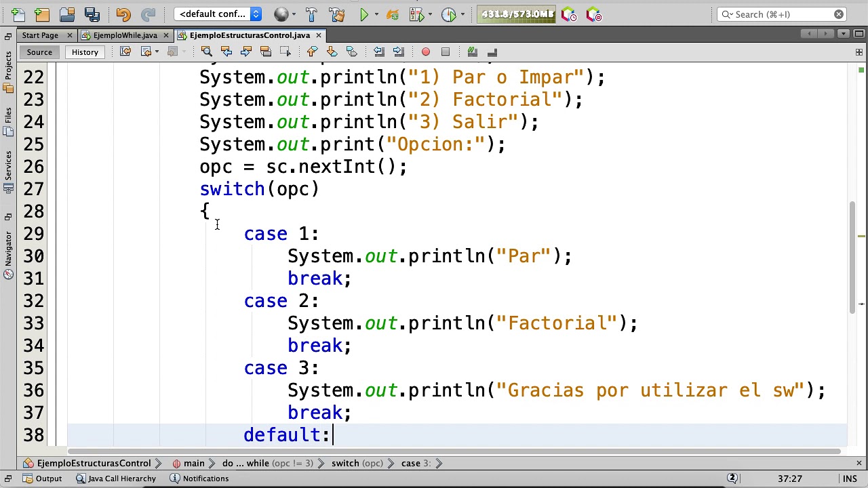Jump to next bookmark
The height and width of the screenshot is (488, 868).
[x=332, y=52]
